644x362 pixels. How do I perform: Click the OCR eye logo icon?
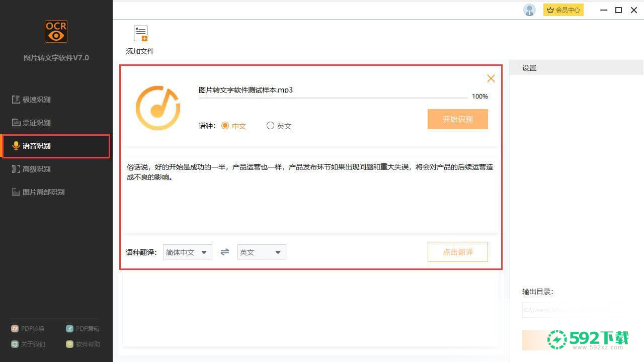56,31
